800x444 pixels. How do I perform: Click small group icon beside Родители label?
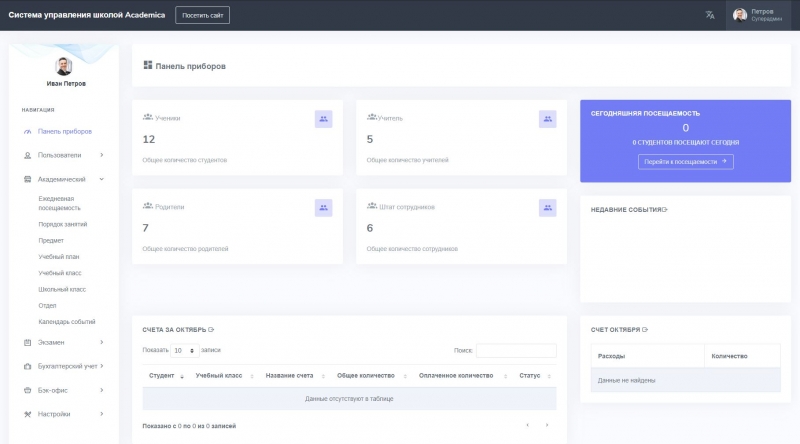click(x=147, y=206)
